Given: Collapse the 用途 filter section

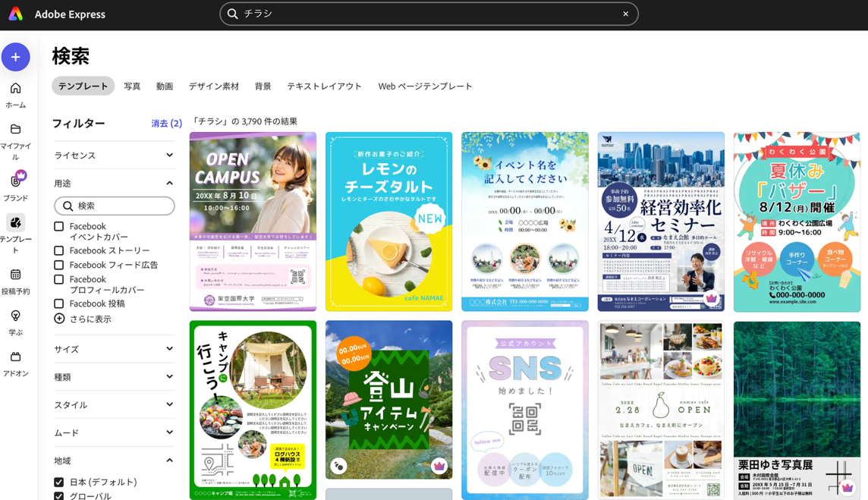Looking at the screenshot, I should (x=169, y=184).
